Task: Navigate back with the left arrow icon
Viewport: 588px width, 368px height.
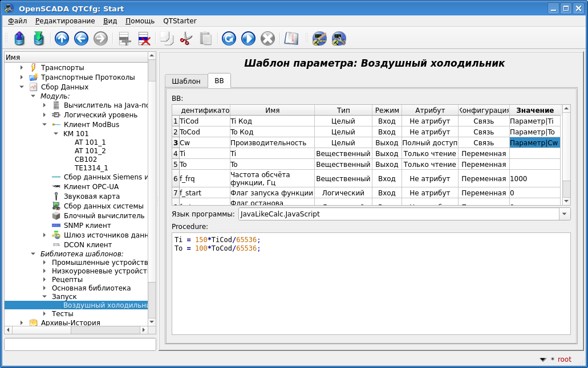Action: click(x=81, y=39)
